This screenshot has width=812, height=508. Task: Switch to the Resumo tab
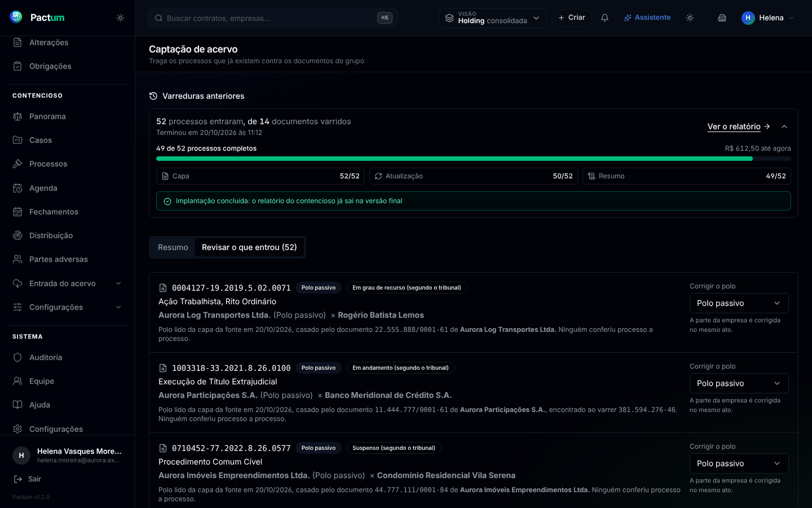click(x=173, y=247)
